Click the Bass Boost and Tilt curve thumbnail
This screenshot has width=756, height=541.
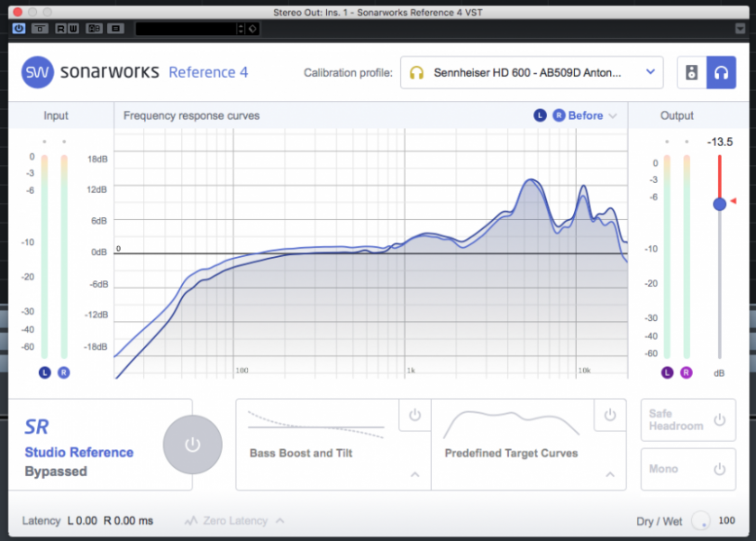point(315,425)
